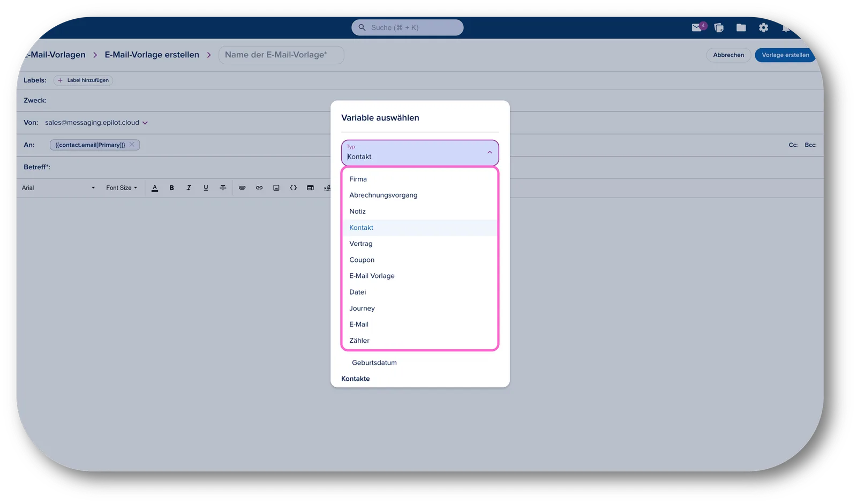Select the E-Mail type option

[420, 324]
